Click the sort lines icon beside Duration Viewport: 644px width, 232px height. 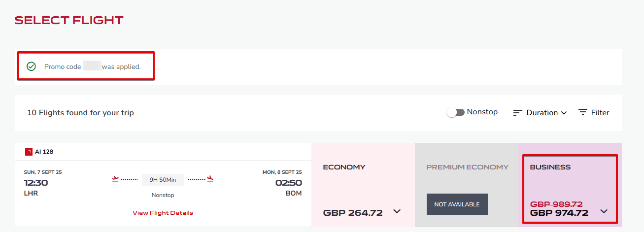coord(517,113)
